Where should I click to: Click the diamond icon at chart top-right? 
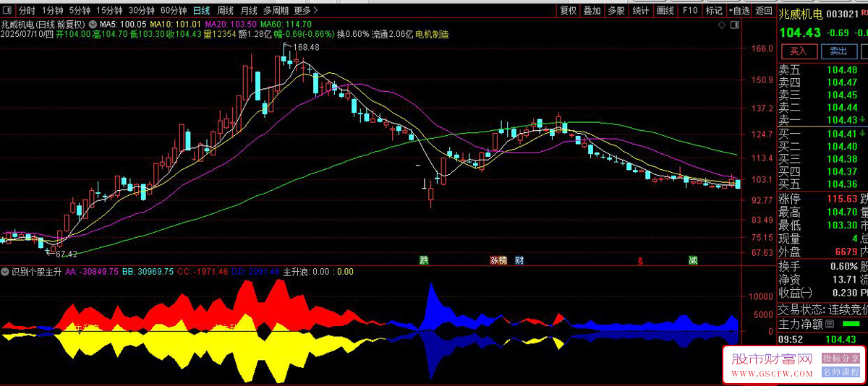[722, 25]
